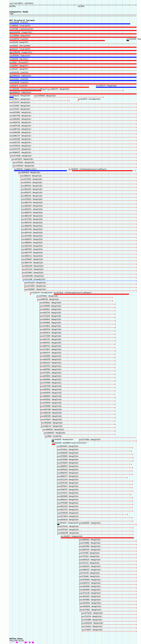Click label dgv1969e212 (Uddin2014)
Image resolution: width=141 pixels, height=644 pixels.
click(20, 92)
